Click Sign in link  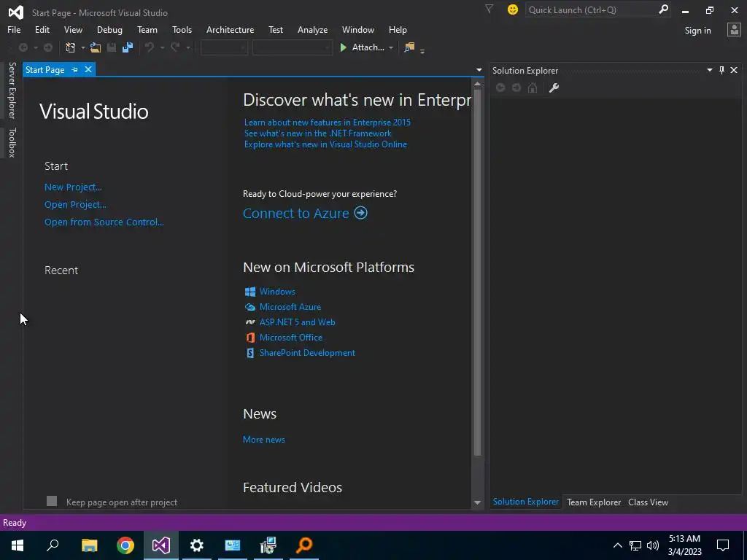coord(697,31)
